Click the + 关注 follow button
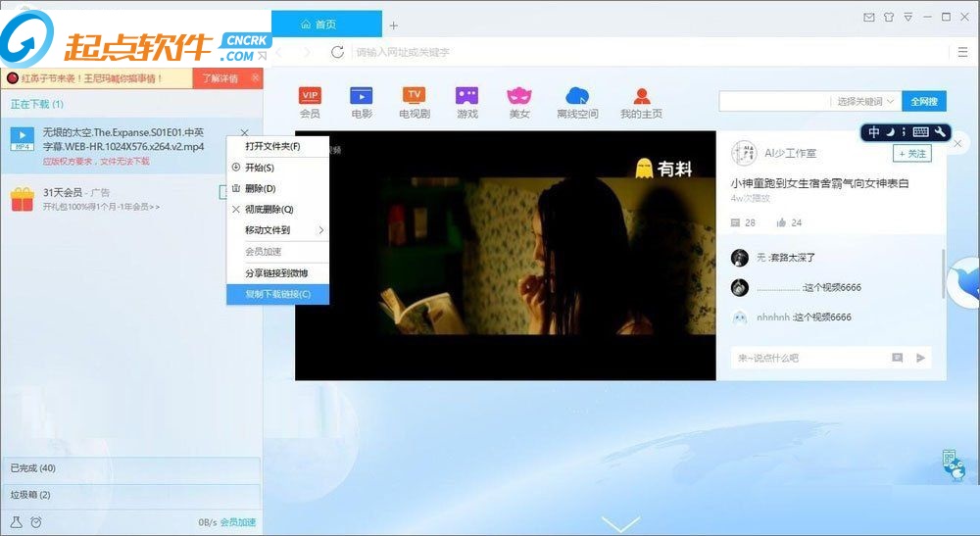This screenshot has height=536, width=980. tap(911, 154)
